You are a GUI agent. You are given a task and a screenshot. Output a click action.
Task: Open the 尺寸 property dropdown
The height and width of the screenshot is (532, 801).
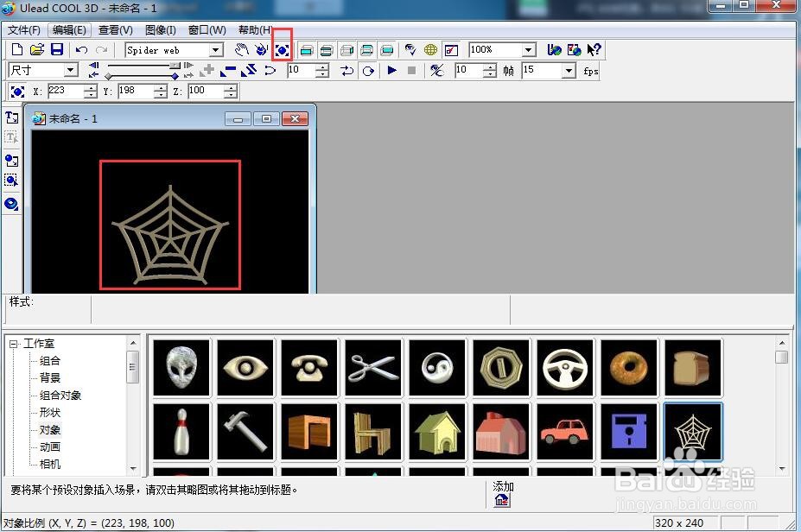tap(71, 70)
